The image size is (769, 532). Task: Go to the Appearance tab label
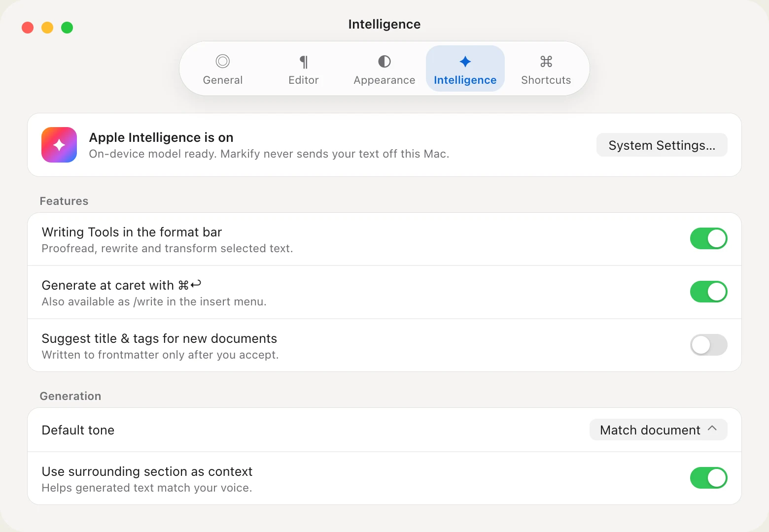384,80
